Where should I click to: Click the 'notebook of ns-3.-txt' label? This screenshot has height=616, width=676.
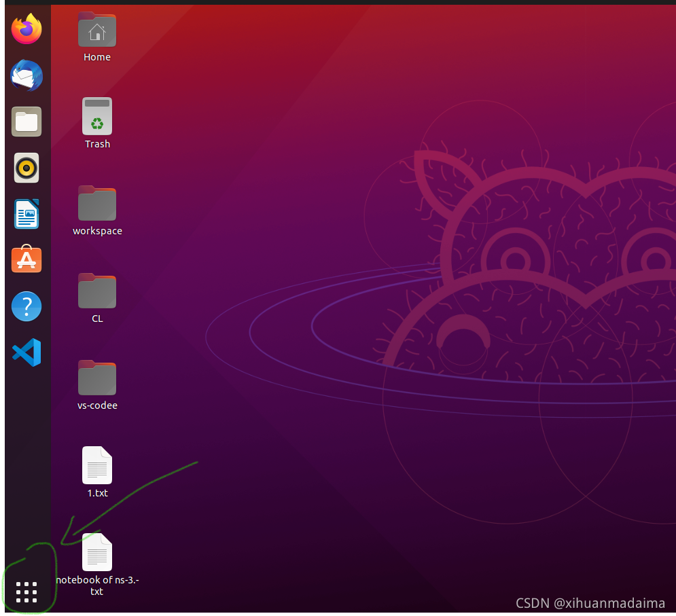point(97,585)
